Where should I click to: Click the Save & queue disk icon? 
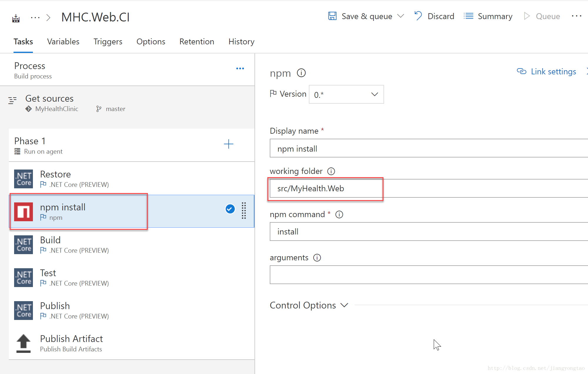[x=332, y=16]
